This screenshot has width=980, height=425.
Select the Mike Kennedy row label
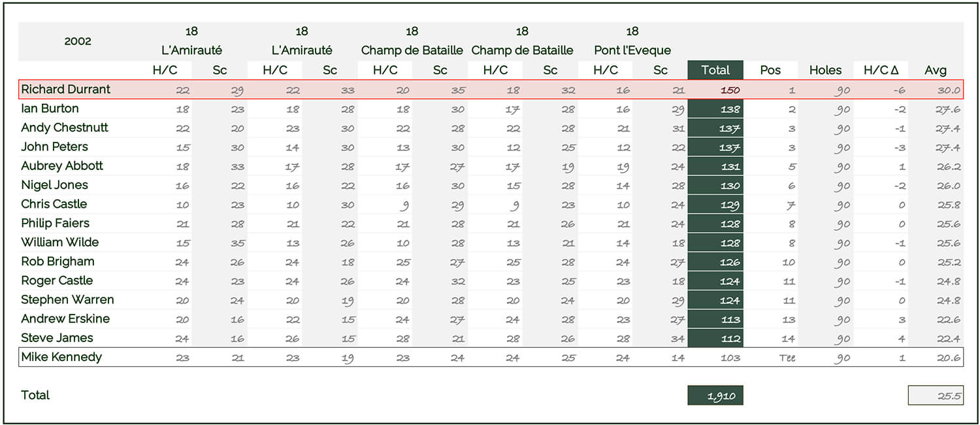pos(61,357)
